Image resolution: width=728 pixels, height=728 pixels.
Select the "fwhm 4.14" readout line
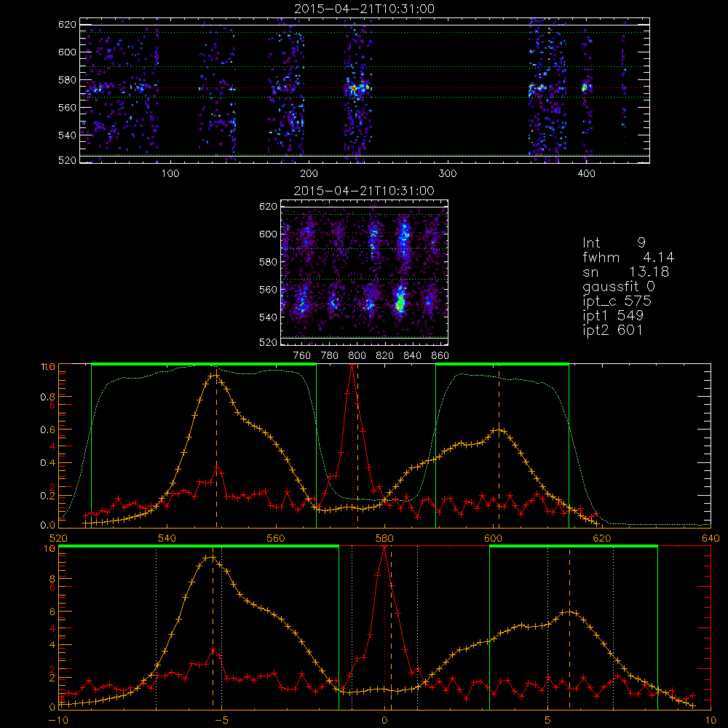[628, 257]
